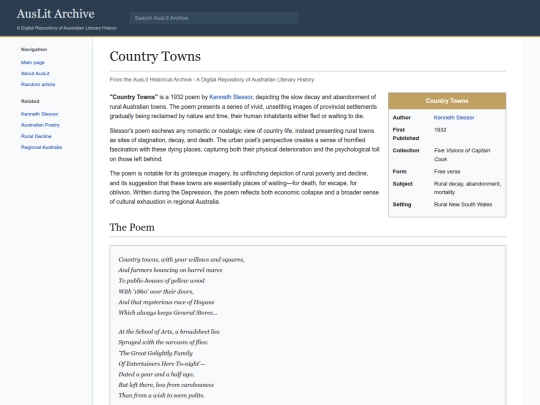Click the Related sidebar heading

30,101
